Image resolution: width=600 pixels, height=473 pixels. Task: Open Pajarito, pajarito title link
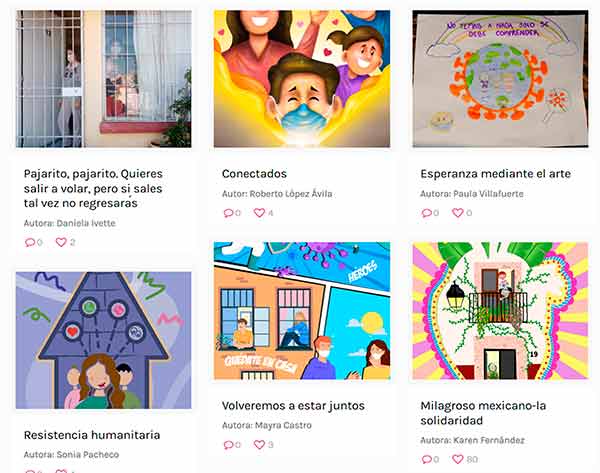point(93,188)
